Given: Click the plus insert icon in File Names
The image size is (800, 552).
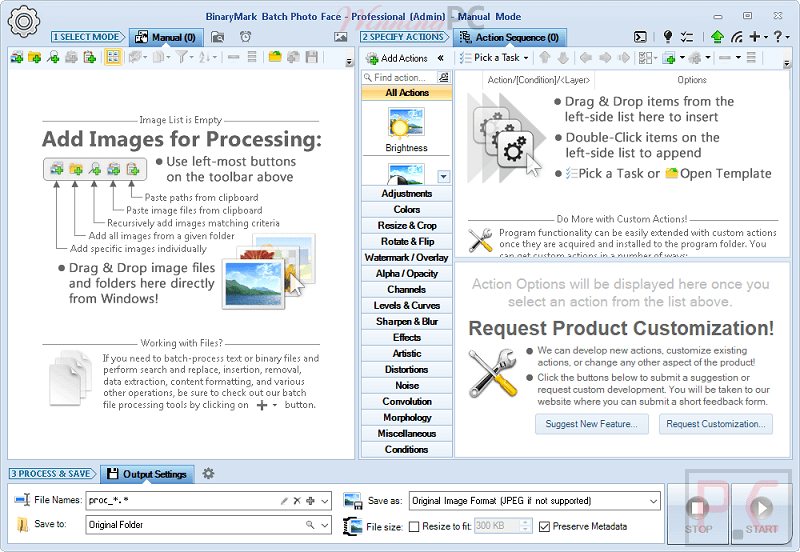Looking at the screenshot, I should point(310,501).
